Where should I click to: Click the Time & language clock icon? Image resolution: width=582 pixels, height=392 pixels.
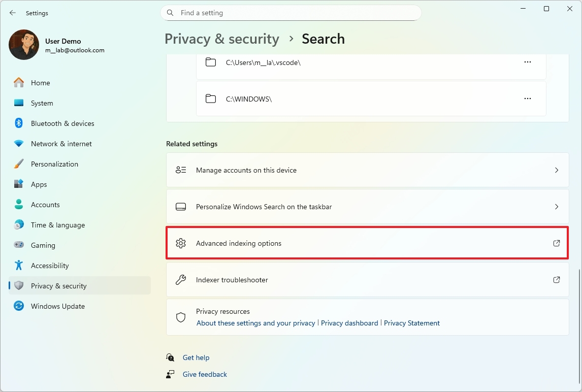[19, 225]
